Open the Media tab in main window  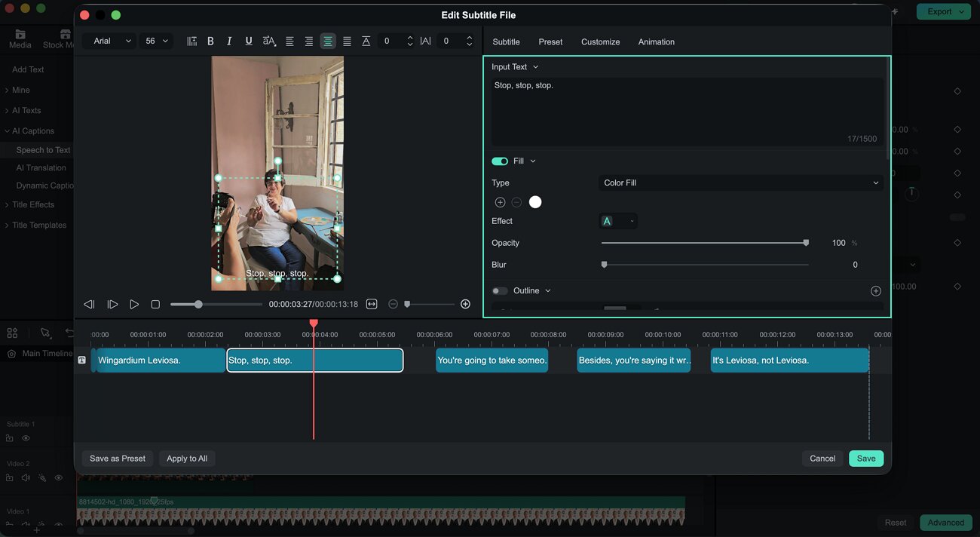pyautogui.click(x=20, y=39)
